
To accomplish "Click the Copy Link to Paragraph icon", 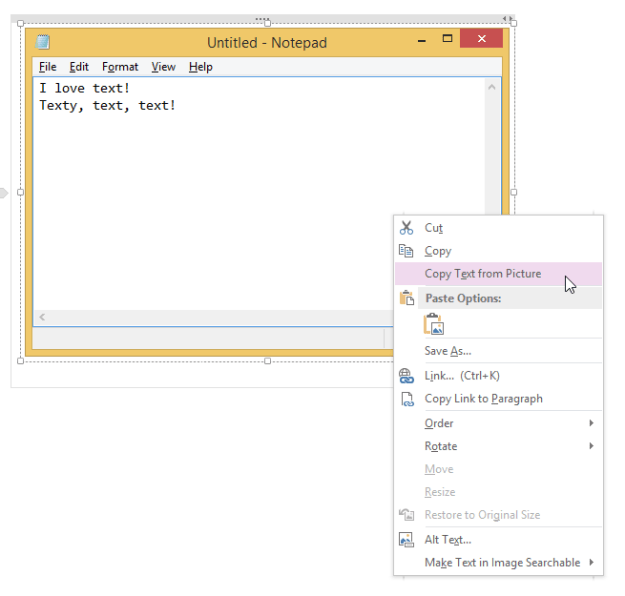I will click(406, 399).
